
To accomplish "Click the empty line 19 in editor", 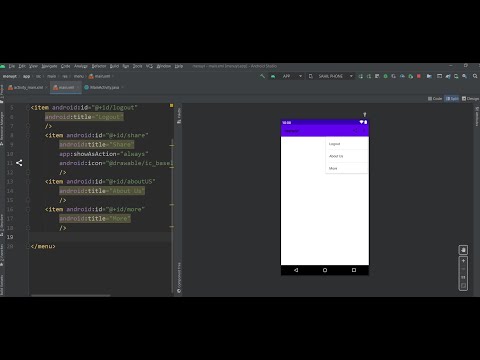I will click(x=100, y=237).
